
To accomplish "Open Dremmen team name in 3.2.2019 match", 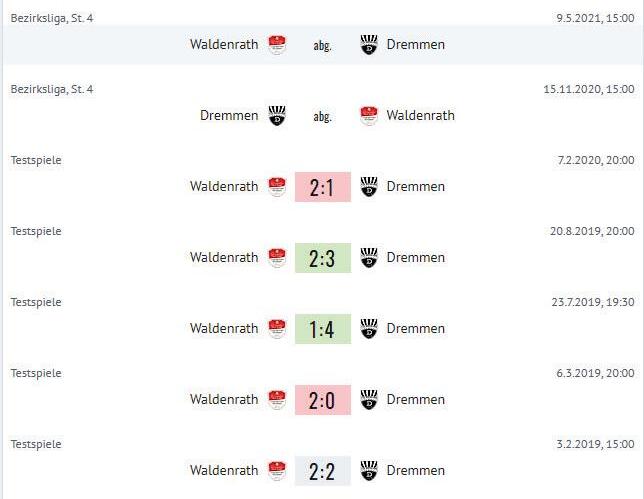I will click(x=416, y=471).
